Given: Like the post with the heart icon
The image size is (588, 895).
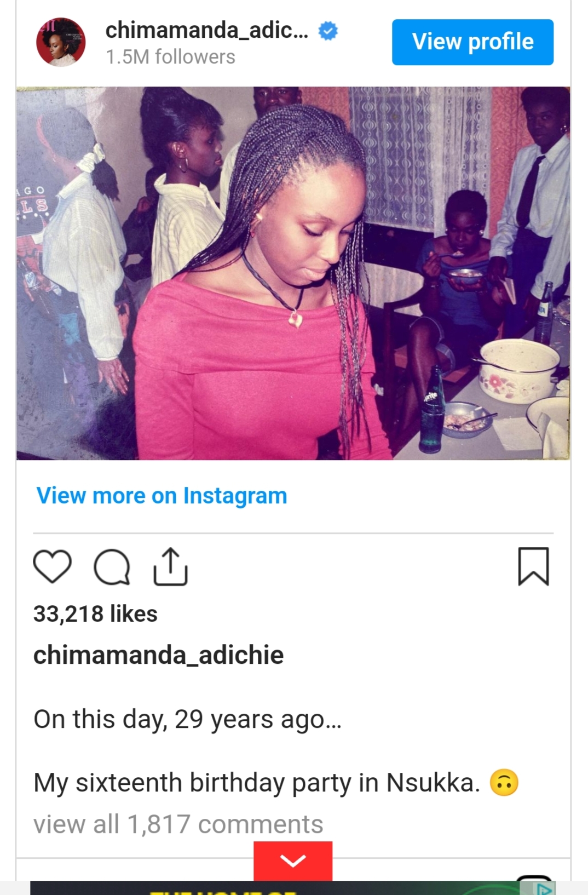Looking at the screenshot, I should point(53,566).
